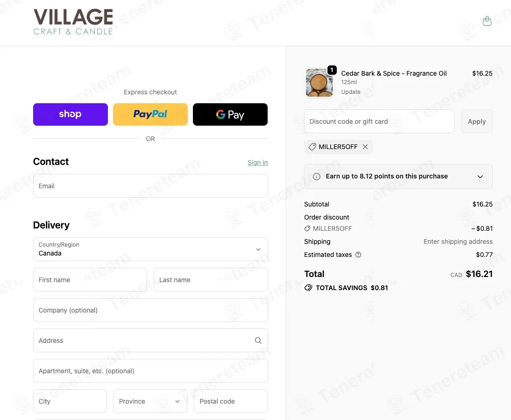Click the item quantity badge on thumbnail

pos(332,70)
